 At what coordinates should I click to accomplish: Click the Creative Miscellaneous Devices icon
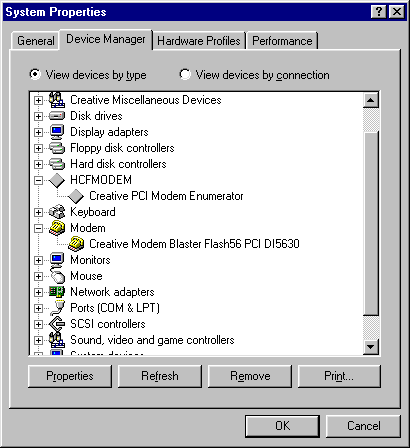pyautogui.click(x=57, y=100)
